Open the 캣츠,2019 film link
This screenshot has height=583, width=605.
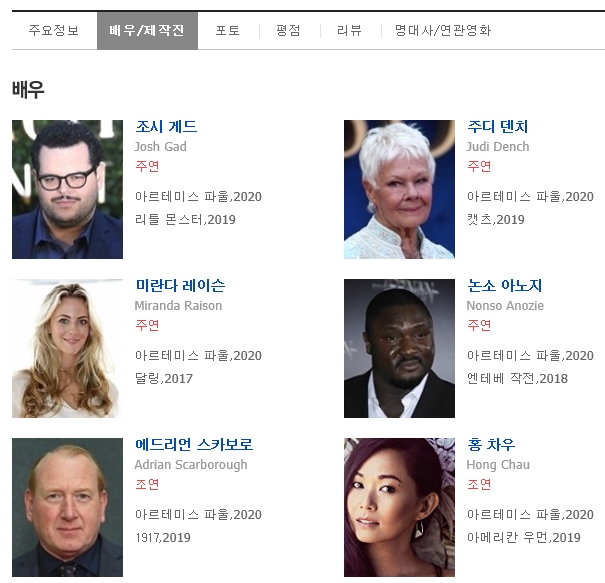[496, 220]
